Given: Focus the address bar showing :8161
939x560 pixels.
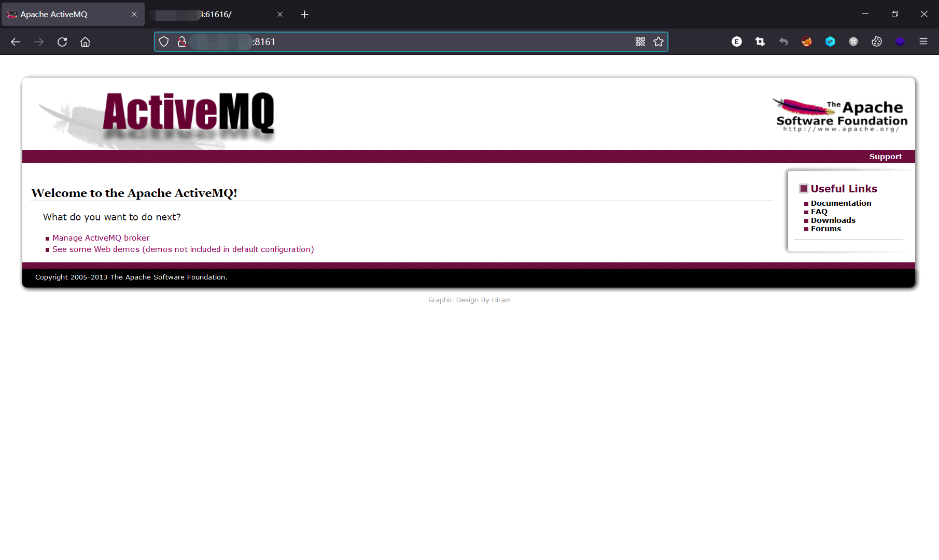Looking at the screenshot, I should coord(411,42).
